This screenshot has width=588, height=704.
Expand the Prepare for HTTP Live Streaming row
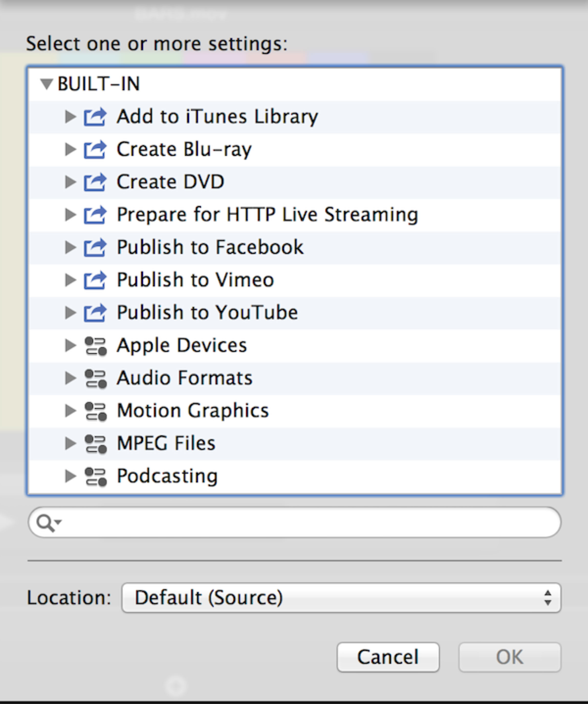[x=70, y=215]
